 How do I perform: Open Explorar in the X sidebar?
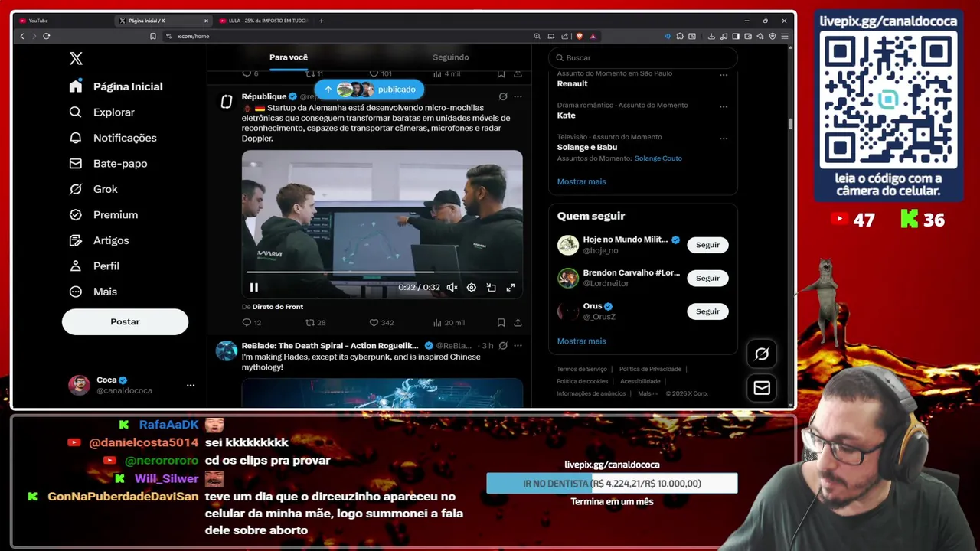102,112
